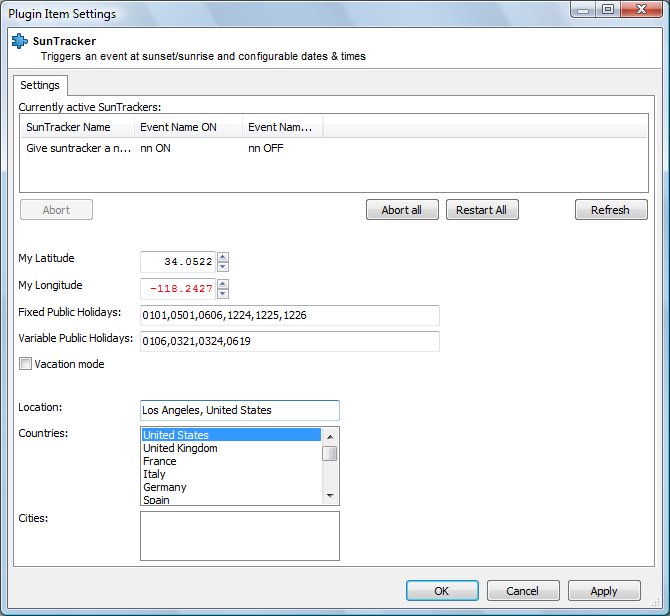Viewport: 670px width, 616px height.
Task: Refresh the active SunTrackers list
Action: 611,210
